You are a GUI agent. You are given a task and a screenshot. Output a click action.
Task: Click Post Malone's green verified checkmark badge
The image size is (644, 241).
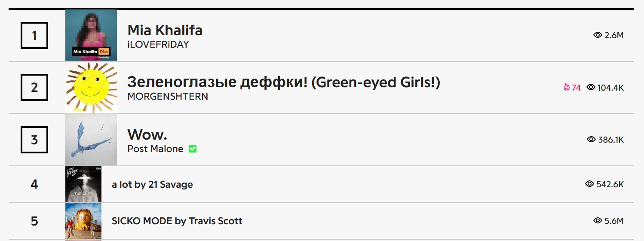click(193, 149)
